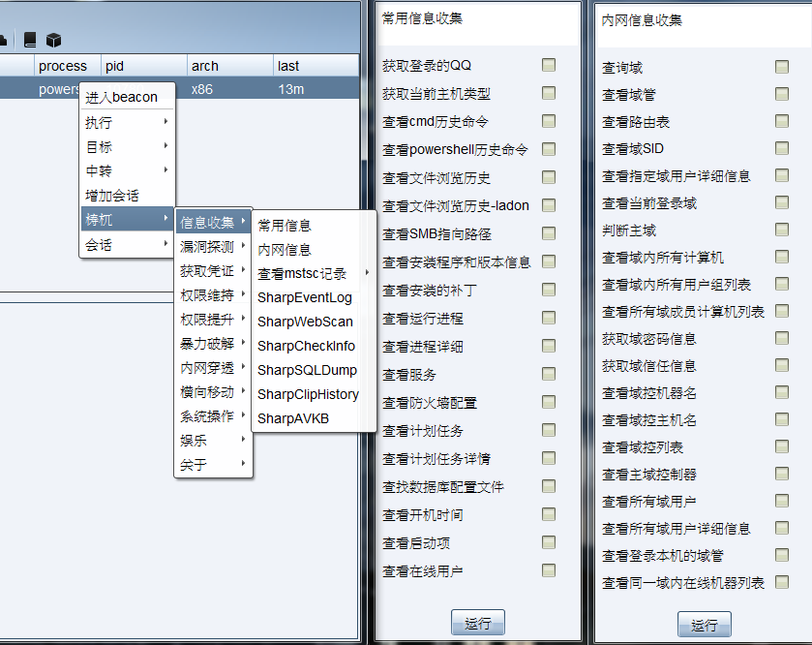Expand the 权限提升 submenu

[213, 320]
